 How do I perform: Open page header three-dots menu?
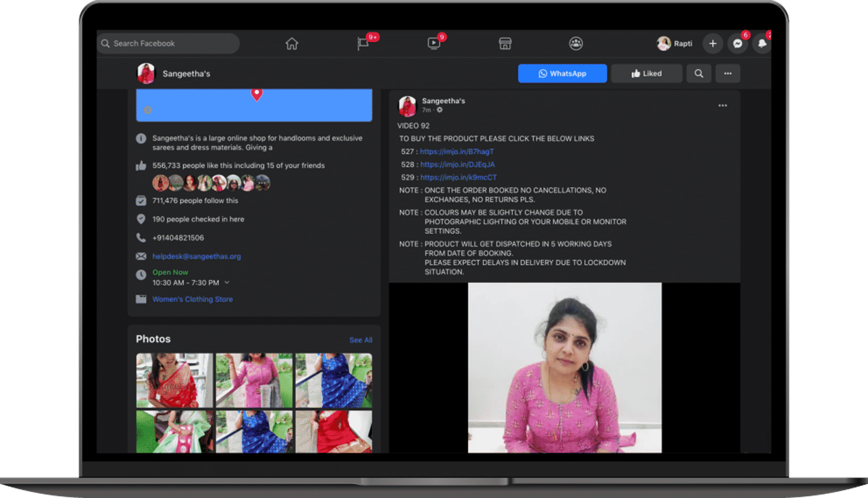(x=728, y=74)
